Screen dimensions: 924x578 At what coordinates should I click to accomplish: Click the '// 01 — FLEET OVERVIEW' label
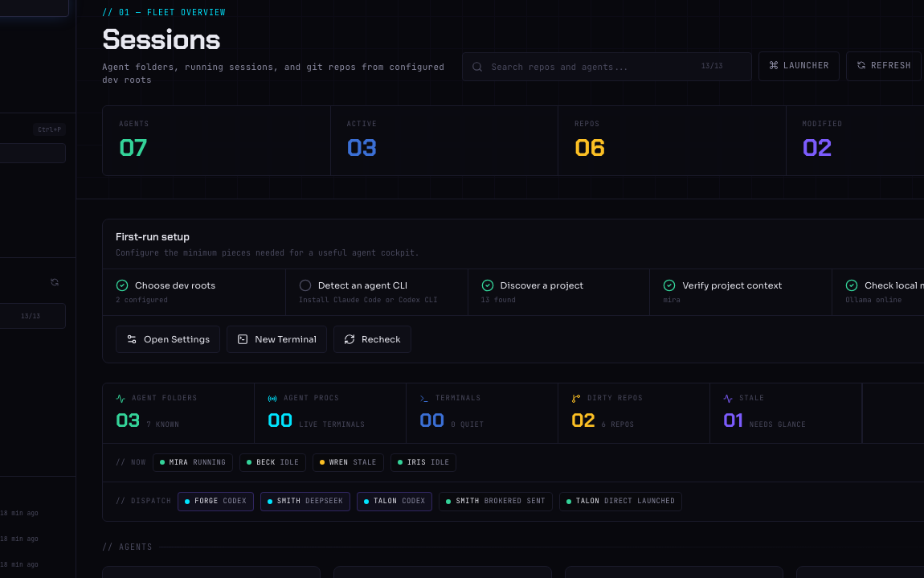coord(164,12)
